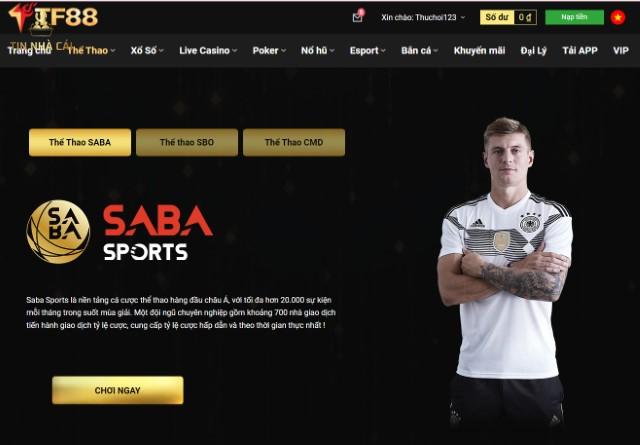Switch to the Thể thao SBO tab
Screen dimensions: 640x445
(x=187, y=142)
